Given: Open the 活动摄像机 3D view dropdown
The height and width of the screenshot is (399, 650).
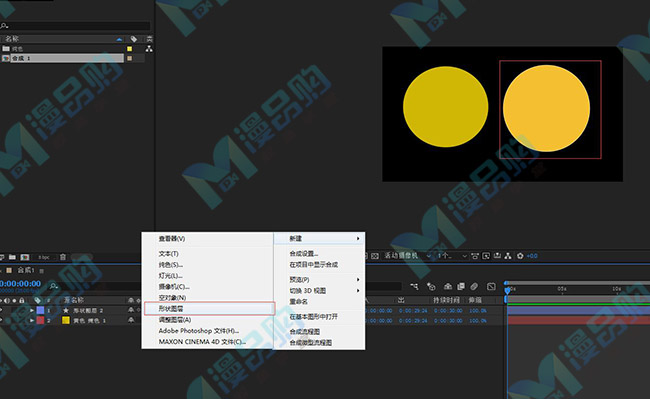Looking at the screenshot, I should point(407,256).
